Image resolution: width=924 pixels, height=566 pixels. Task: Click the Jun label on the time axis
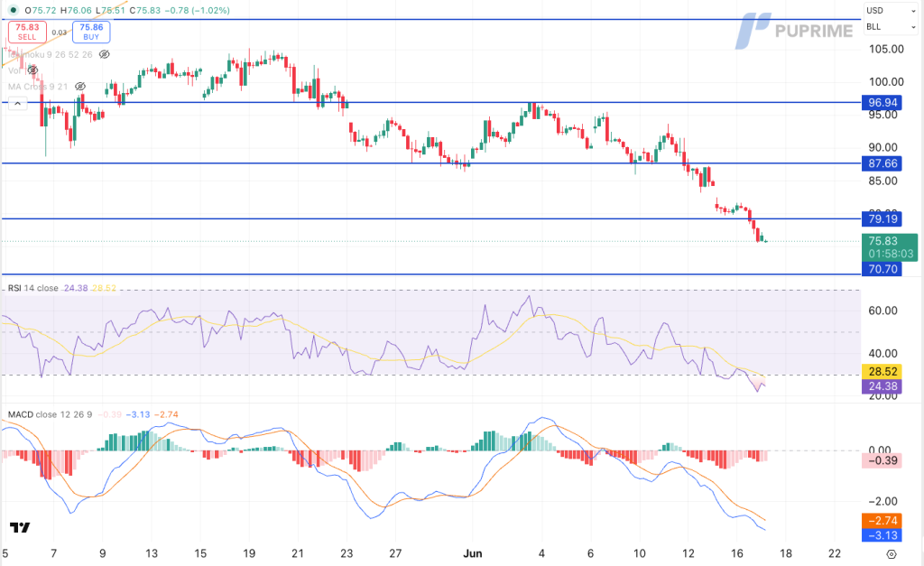(473, 553)
